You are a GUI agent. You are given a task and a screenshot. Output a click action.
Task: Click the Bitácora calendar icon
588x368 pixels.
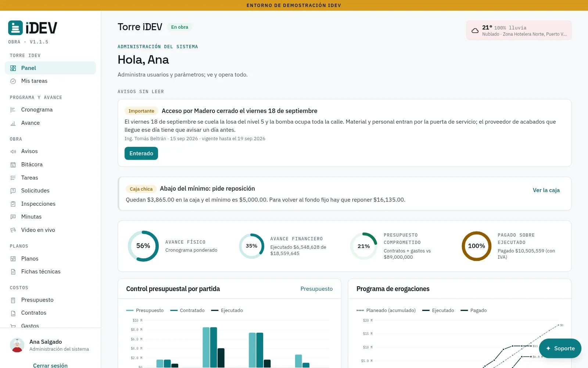13,165
